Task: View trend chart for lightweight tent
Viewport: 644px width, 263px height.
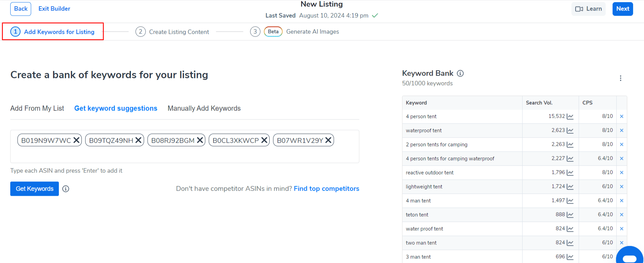Action: pos(570,187)
